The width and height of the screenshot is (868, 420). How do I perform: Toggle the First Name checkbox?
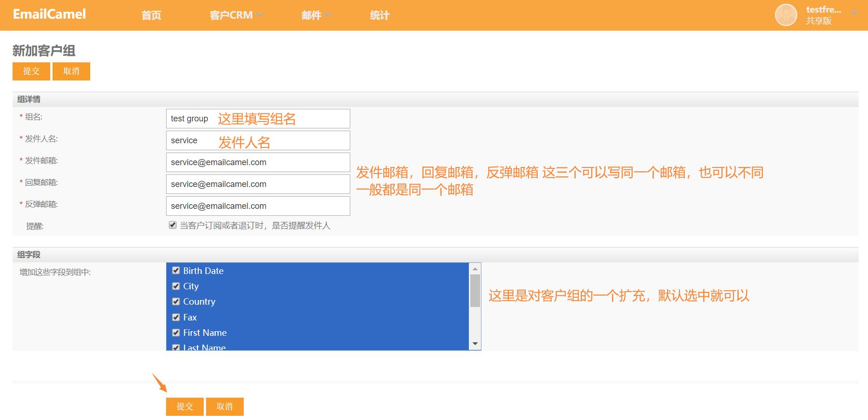point(176,333)
